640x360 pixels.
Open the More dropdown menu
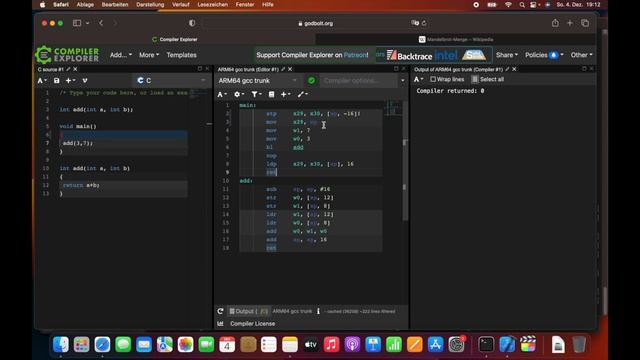tap(149, 55)
